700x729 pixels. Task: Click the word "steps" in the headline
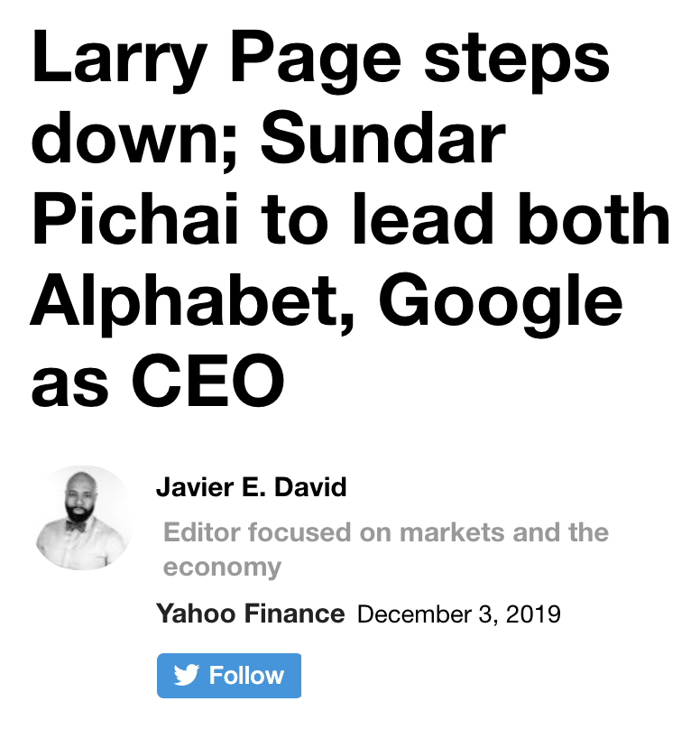click(516, 61)
